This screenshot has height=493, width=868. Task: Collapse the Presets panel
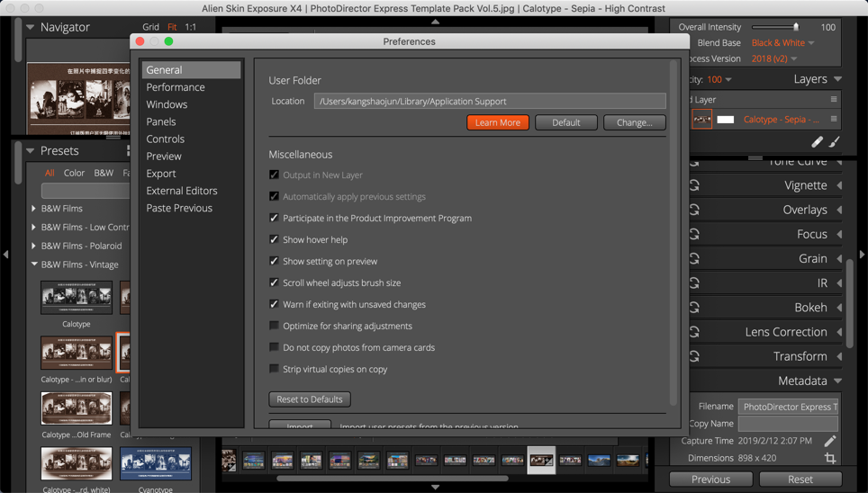[30, 150]
